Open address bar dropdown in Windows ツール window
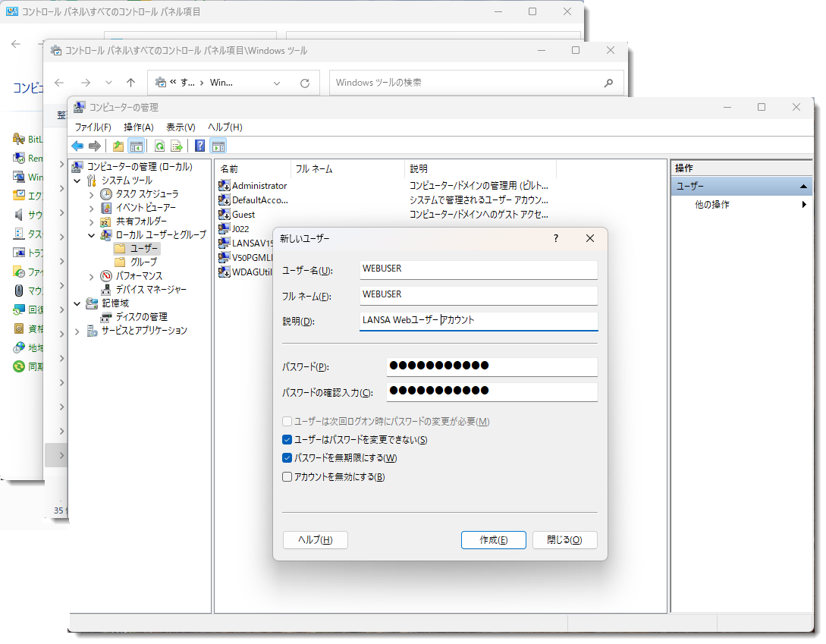 point(277,83)
